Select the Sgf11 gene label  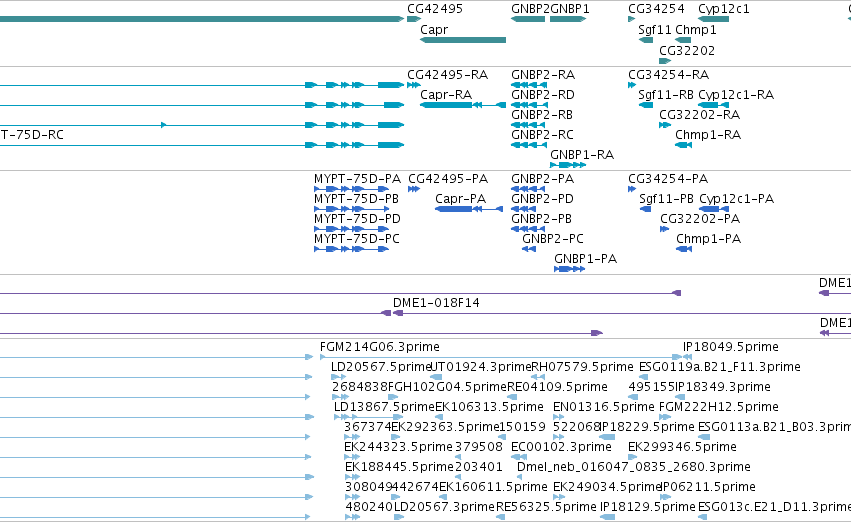point(655,30)
